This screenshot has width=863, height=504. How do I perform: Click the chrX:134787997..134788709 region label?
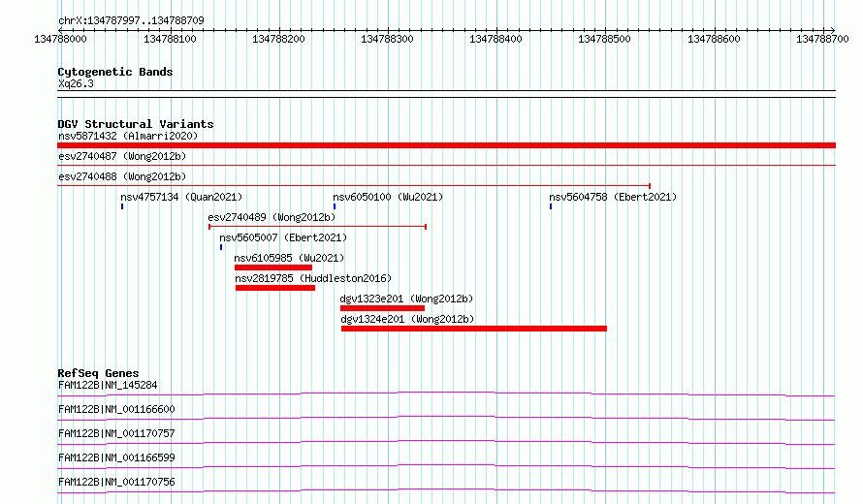[x=131, y=20]
